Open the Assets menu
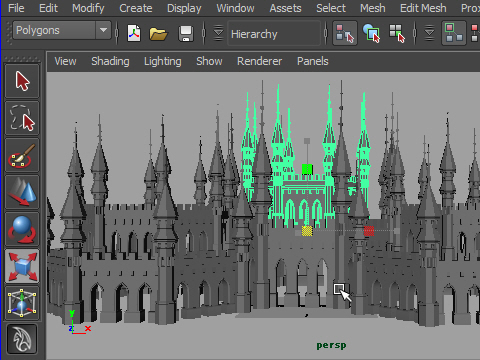The width and height of the screenshot is (480, 360). [285, 8]
